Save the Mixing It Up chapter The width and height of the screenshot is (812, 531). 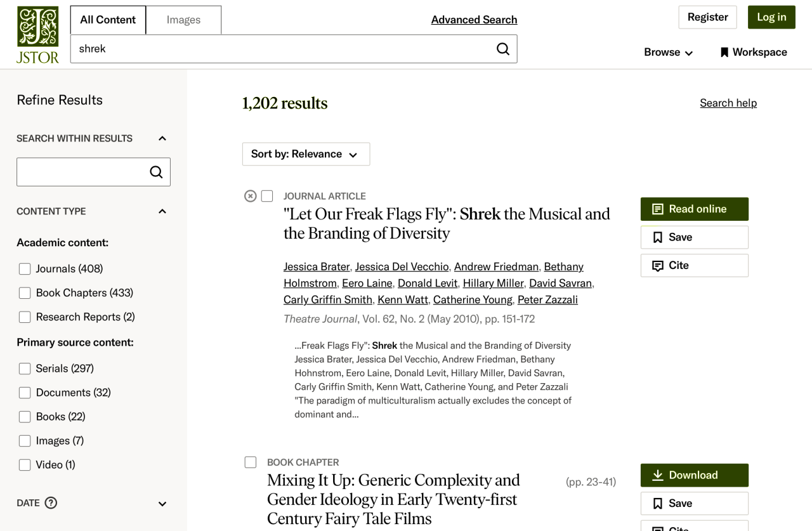point(695,503)
